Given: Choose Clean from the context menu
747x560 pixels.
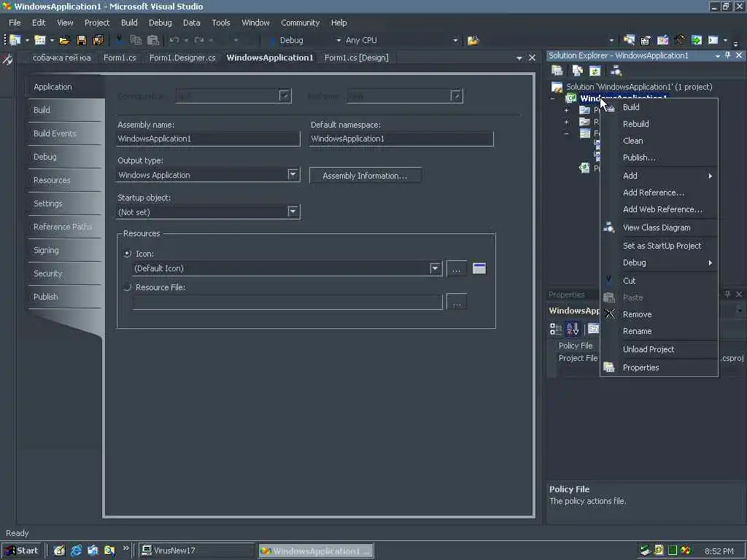Looking at the screenshot, I should pyautogui.click(x=659, y=141).
